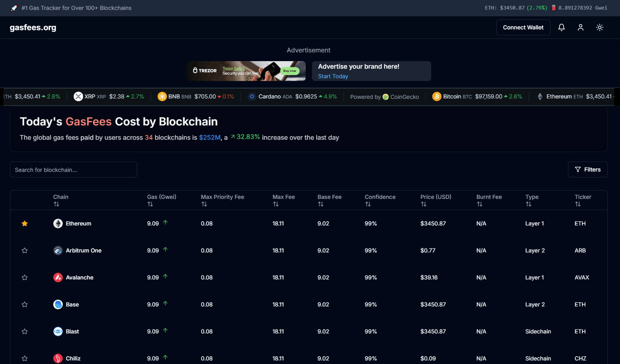620x364 pixels.
Task: Click the Connect Wallet button
Action: (x=523, y=27)
